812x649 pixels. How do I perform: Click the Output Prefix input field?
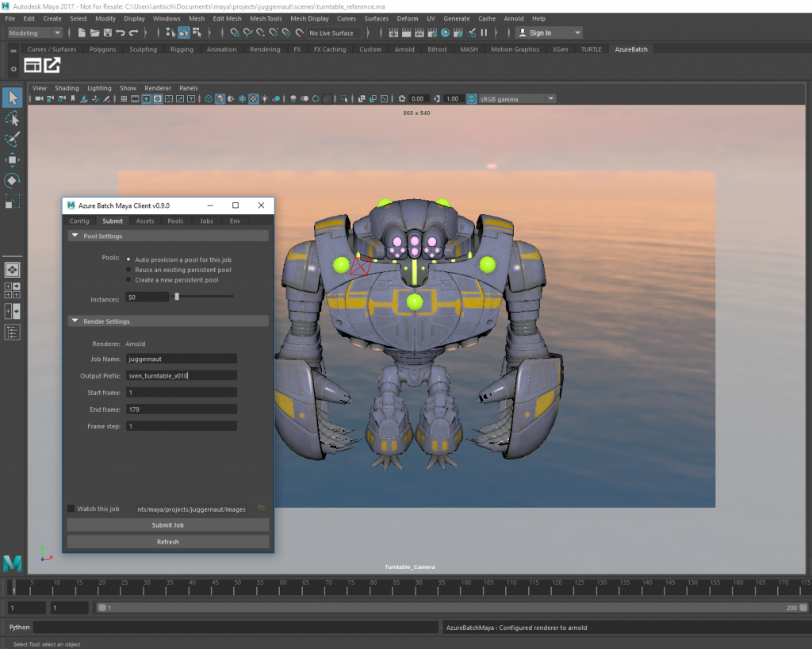[x=182, y=375]
